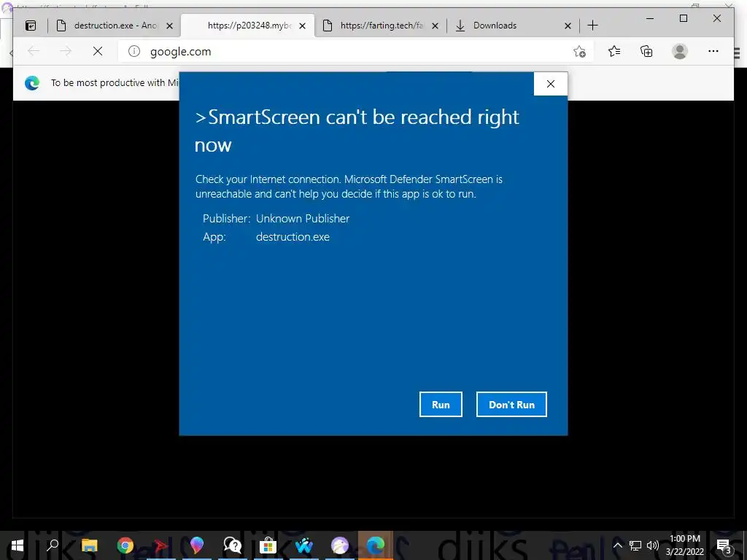Viewport: 747px width, 560px height.
Task: Show hidden system tray icons
Action: coord(617,545)
